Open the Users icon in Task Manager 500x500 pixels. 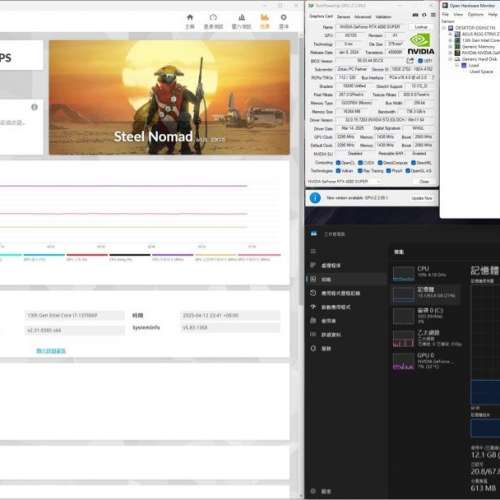click(x=313, y=320)
